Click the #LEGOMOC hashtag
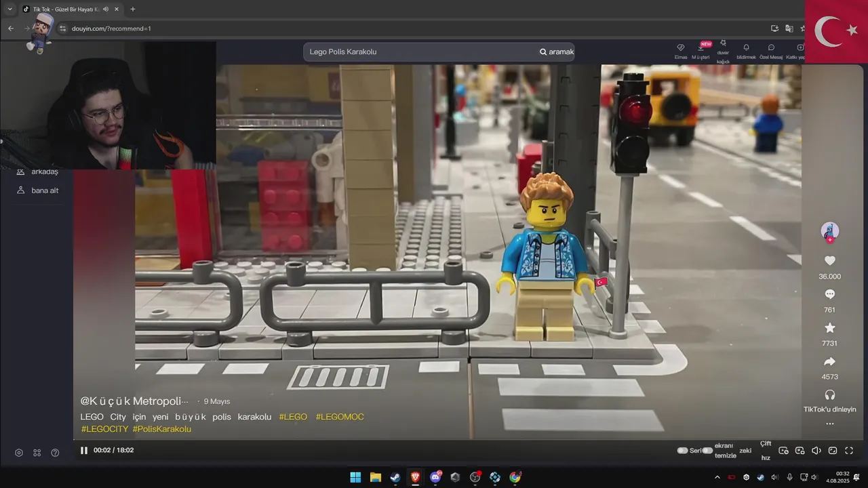The width and height of the screenshot is (868, 488). [340, 417]
